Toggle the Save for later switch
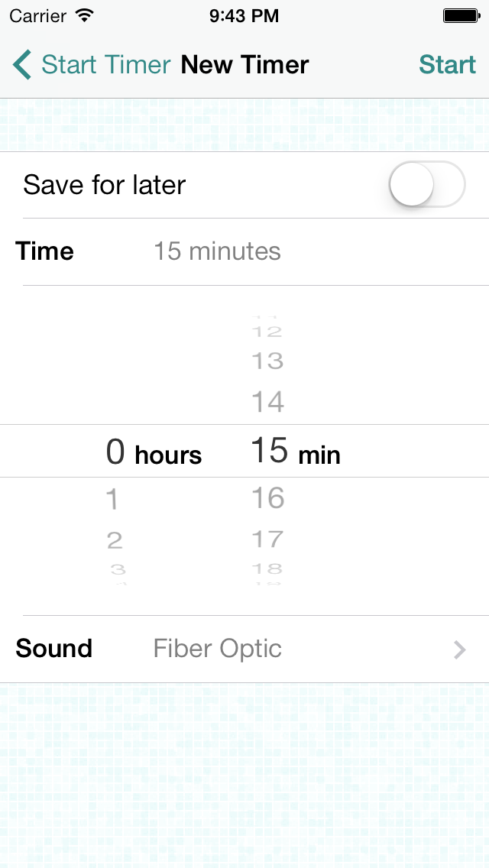 click(426, 185)
